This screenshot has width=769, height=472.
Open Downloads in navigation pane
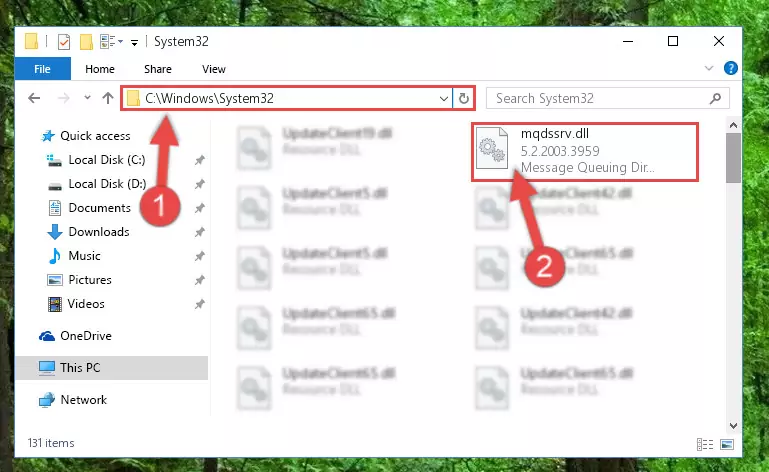coord(99,232)
